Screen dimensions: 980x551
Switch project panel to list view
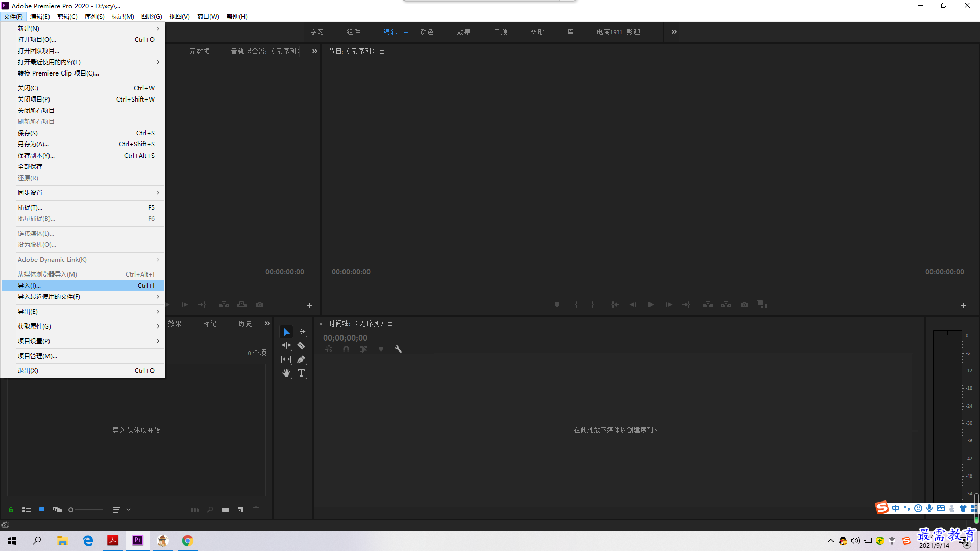(x=27, y=510)
